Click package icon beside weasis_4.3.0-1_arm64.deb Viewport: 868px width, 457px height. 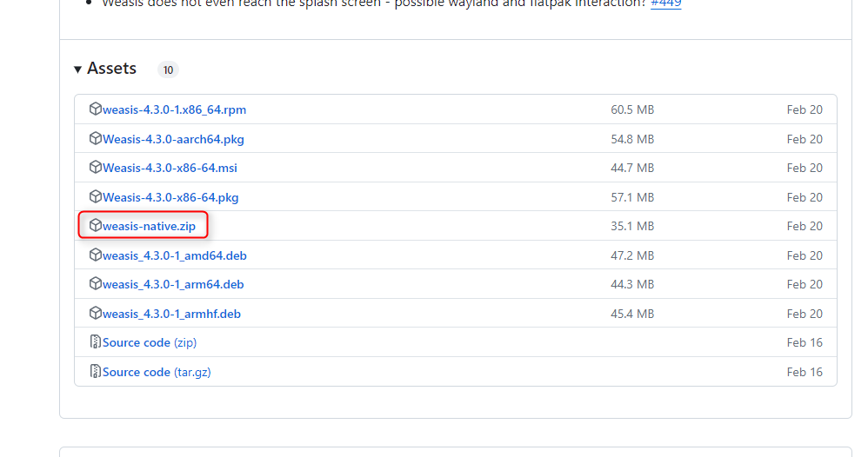[x=95, y=283]
